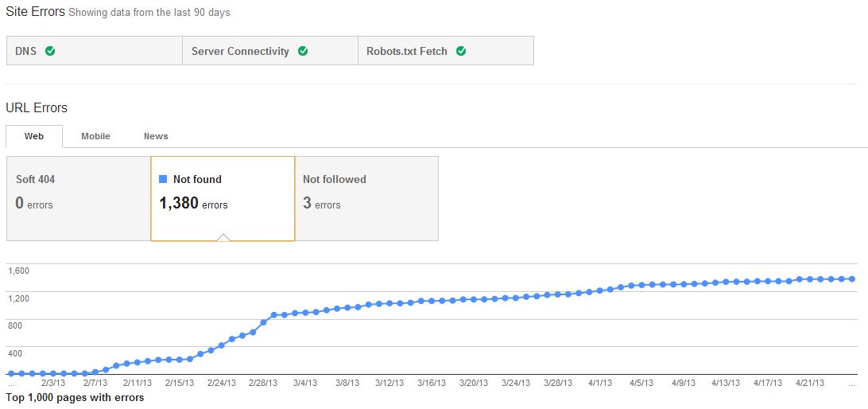Switch to the News tab
868x409 pixels.
point(156,136)
